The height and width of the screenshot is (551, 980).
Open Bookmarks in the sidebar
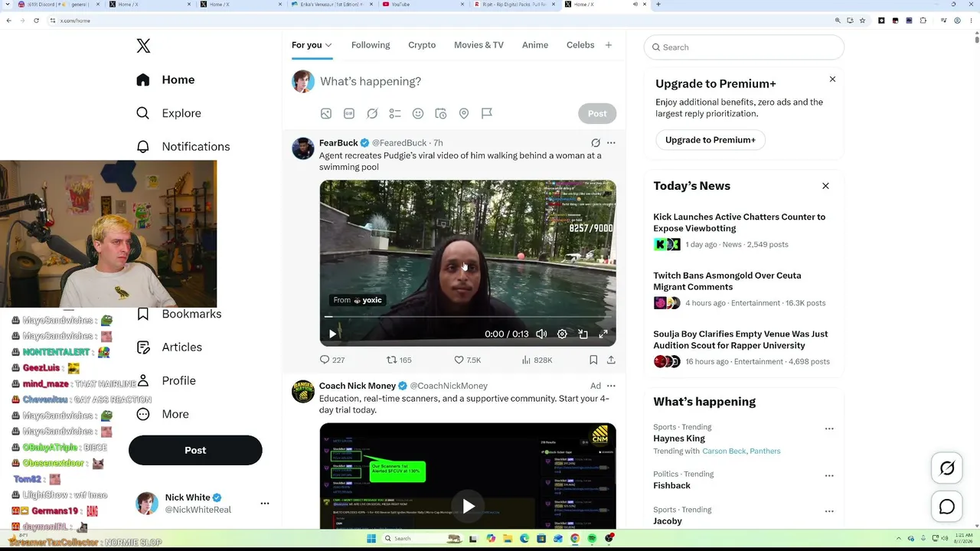[x=180, y=314]
